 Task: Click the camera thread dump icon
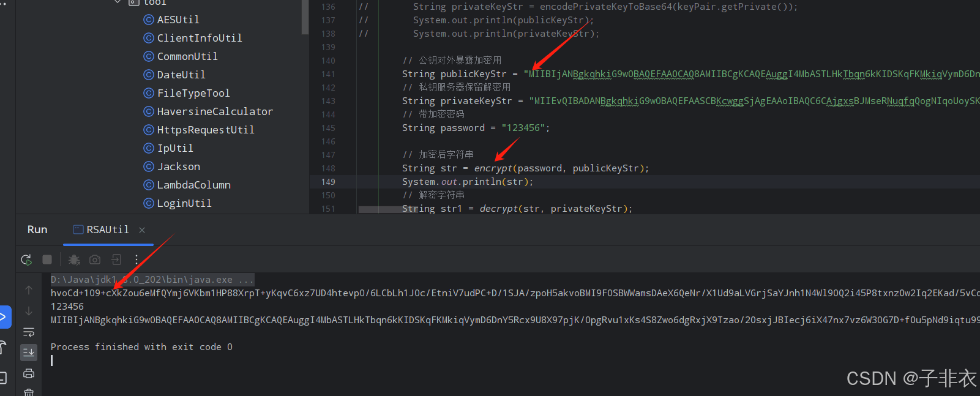coord(95,260)
